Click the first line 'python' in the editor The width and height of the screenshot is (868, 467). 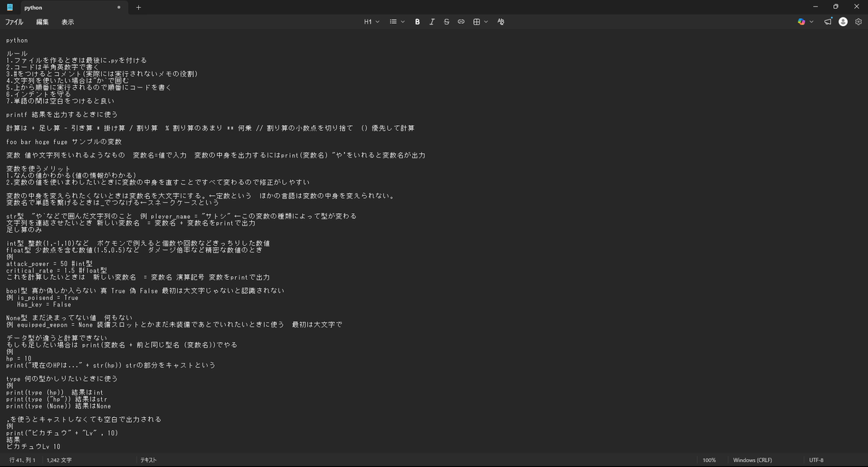[17, 40]
